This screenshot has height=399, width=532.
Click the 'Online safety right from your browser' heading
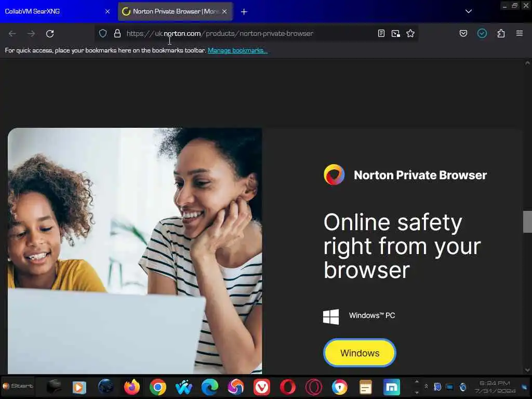402,246
